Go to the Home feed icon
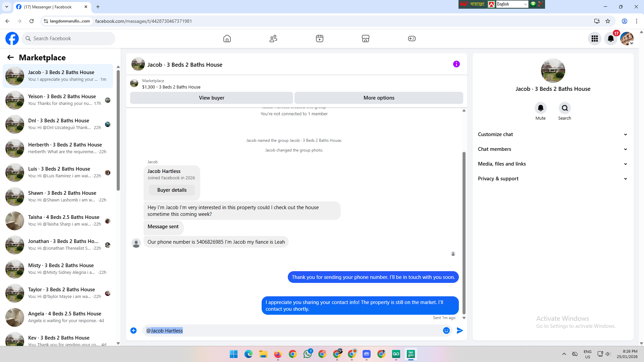644x362 pixels. click(227, 39)
